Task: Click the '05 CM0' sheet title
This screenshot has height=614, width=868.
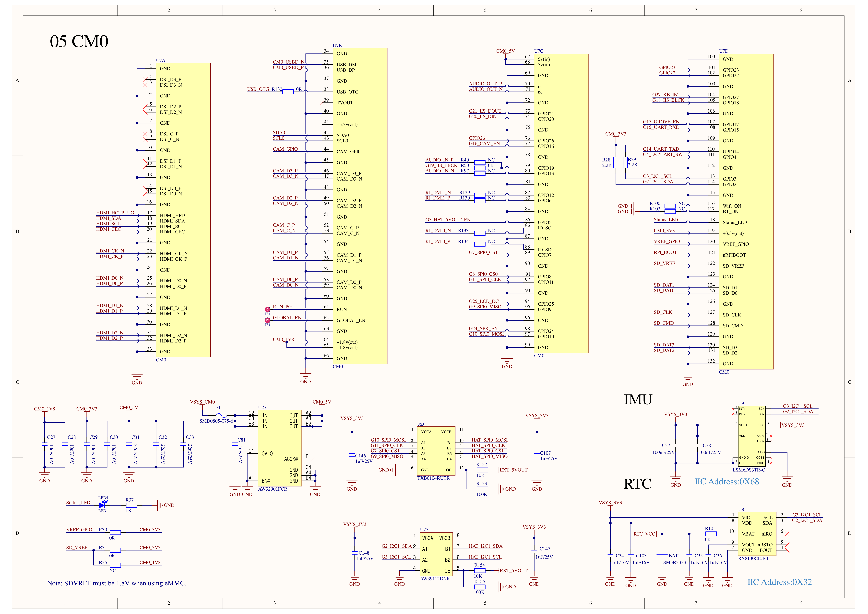Action: click(x=79, y=41)
